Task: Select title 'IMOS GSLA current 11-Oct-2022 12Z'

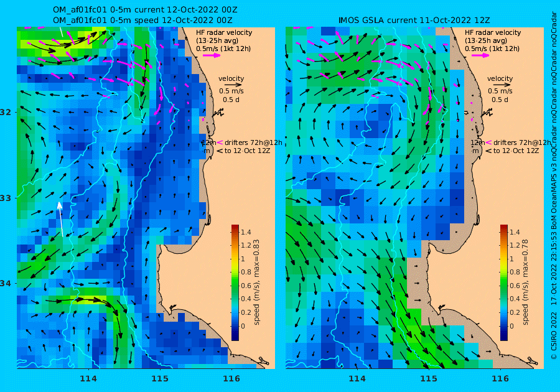Action: [414, 20]
